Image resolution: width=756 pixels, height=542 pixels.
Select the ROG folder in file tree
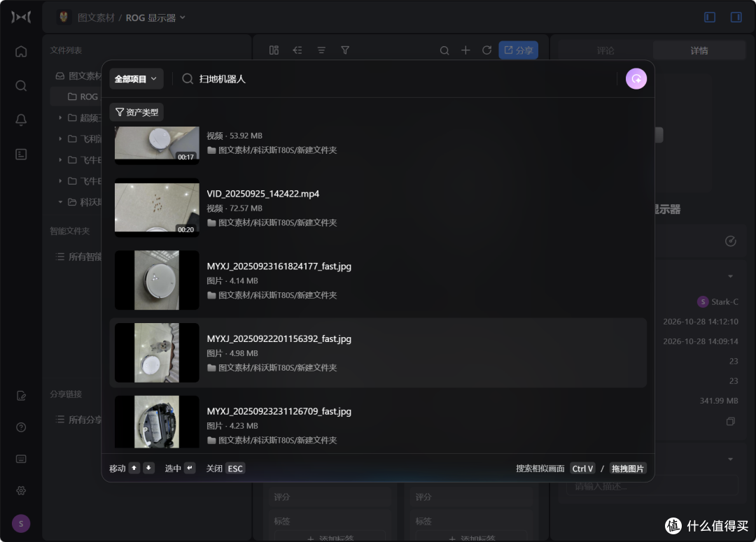pos(76,97)
